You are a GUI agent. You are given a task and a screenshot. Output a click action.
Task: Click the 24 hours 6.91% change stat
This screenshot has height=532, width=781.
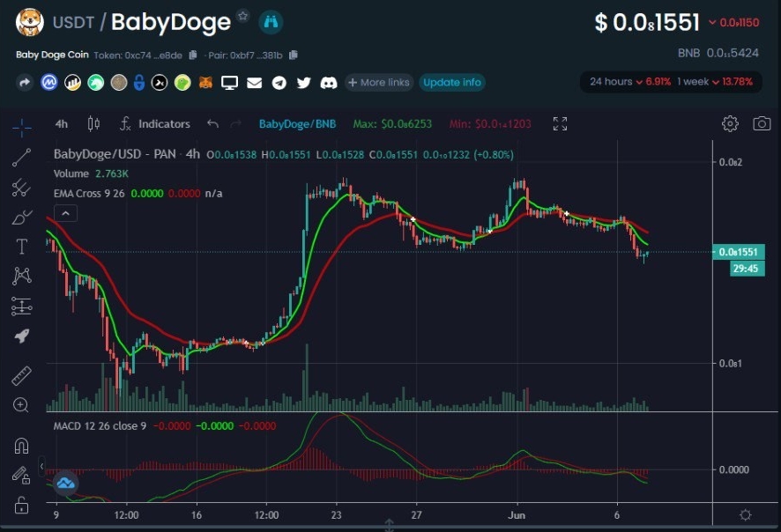point(630,82)
